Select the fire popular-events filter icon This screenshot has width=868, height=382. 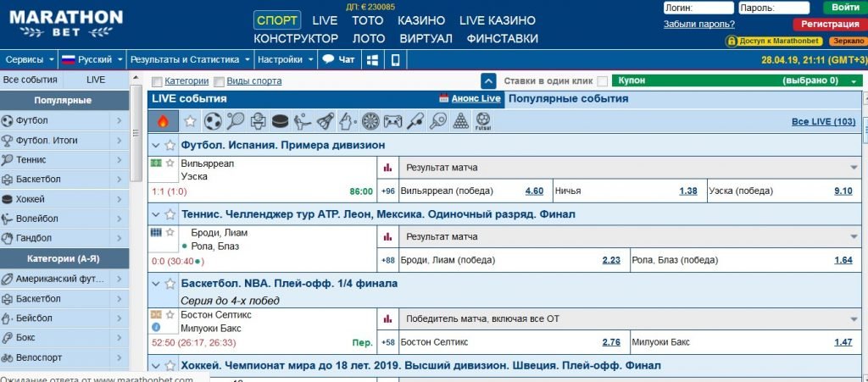click(x=163, y=121)
